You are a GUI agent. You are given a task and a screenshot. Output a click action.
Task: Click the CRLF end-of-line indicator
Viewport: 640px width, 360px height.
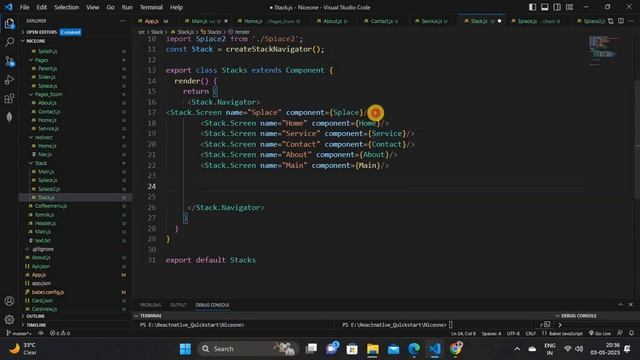[531, 333]
